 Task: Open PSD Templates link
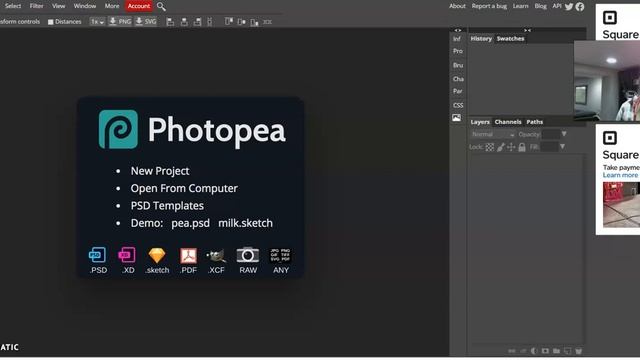coord(167,206)
